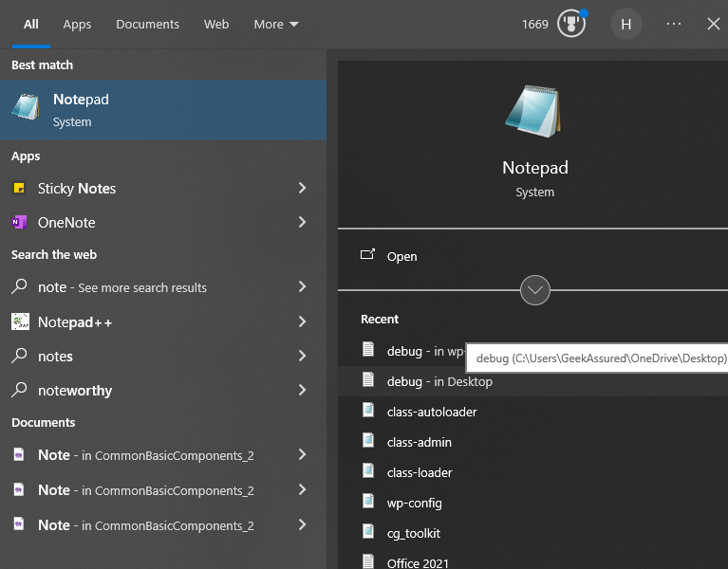This screenshot has height=569, width=728.
Task: Click the search icon beside 'noteworthy'
Action: [19, 390]
